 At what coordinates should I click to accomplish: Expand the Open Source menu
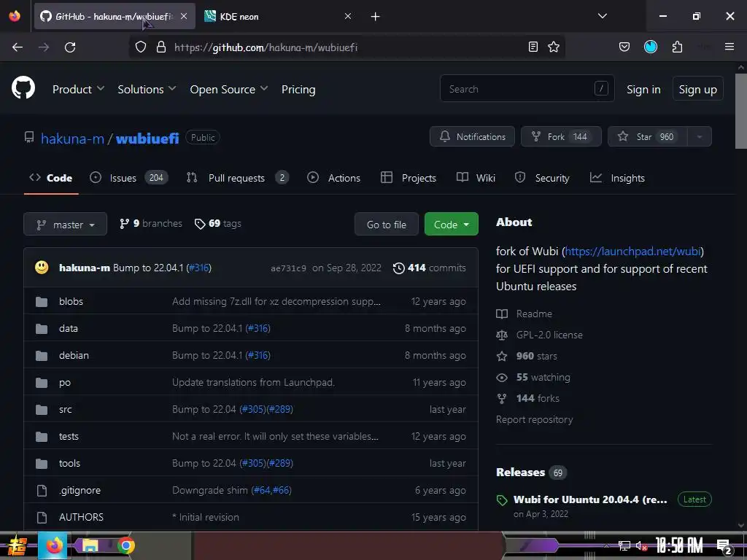point(228,89)
